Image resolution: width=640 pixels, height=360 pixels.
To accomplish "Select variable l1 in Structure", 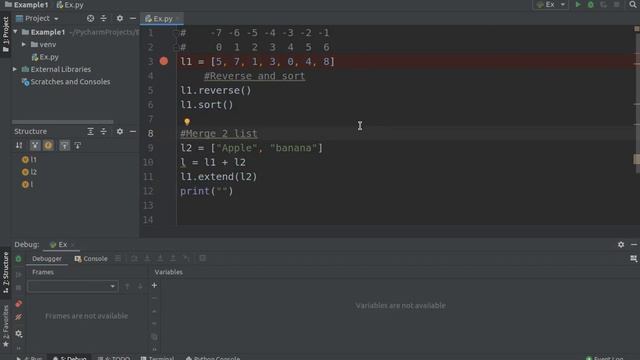I will click(x=29, y=160).
